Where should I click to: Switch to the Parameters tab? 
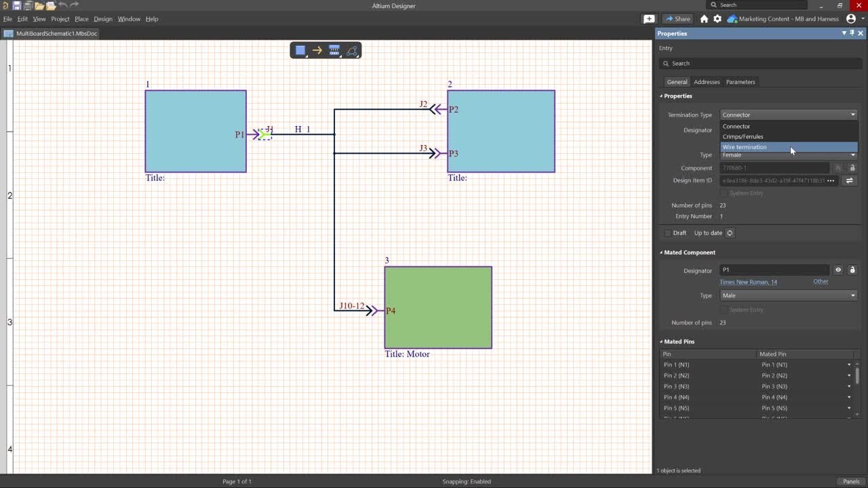coord(741,82)
